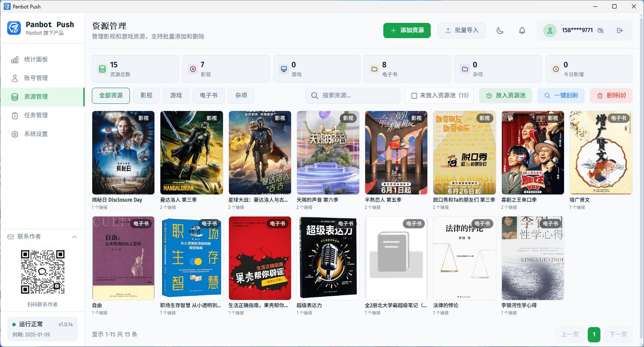Click the 增广贤文 book title
644x347 pixels.
(580, 200)
